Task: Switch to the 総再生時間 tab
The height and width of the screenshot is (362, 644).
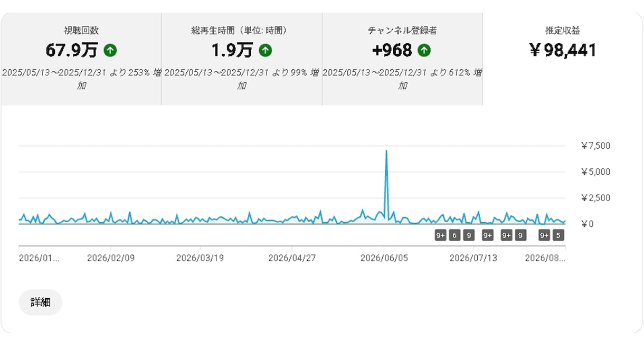Action: 242,59
